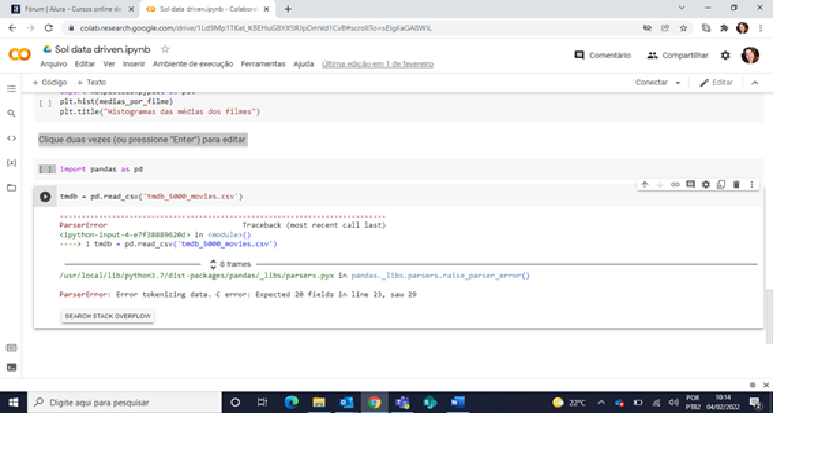Open the terminal icon at sidebar bottom

(x=11, y=368)
